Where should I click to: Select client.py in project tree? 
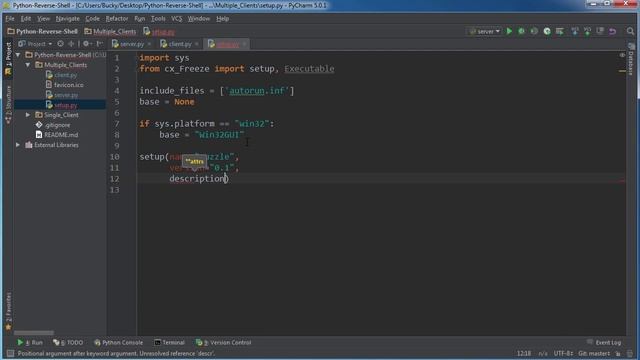[66, 75]
